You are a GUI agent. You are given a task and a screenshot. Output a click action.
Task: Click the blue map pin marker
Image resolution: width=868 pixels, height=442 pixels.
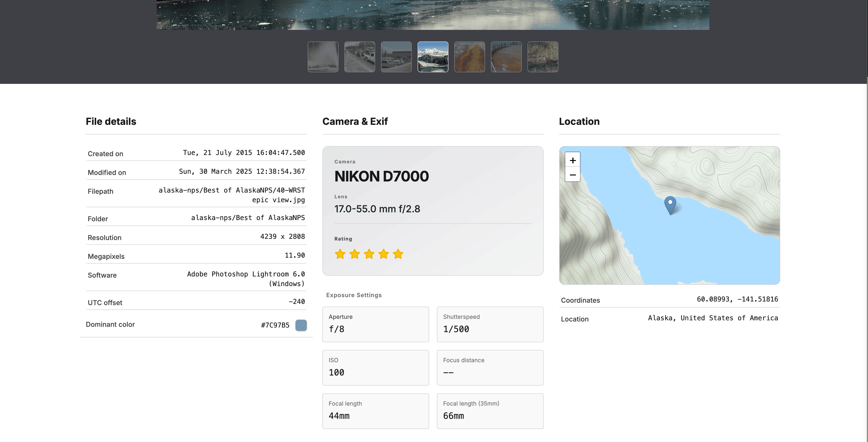670,205
